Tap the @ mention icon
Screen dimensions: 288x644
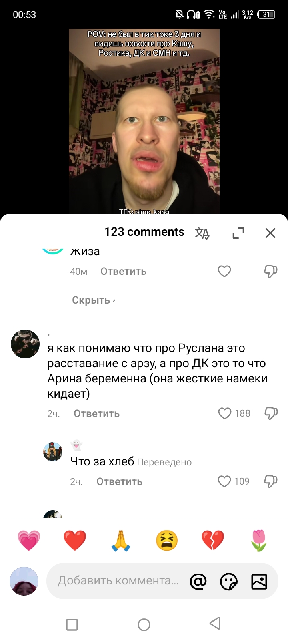(198, 581)
